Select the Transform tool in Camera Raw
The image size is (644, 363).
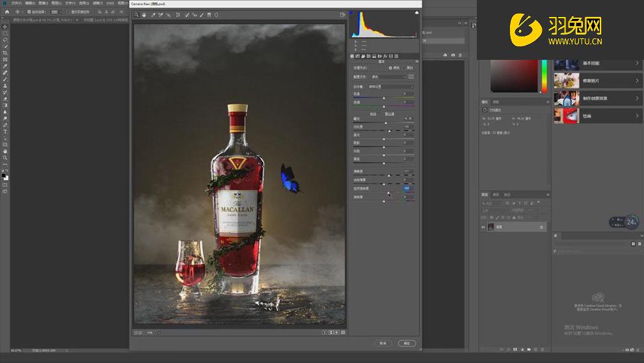tap(178, 15)
